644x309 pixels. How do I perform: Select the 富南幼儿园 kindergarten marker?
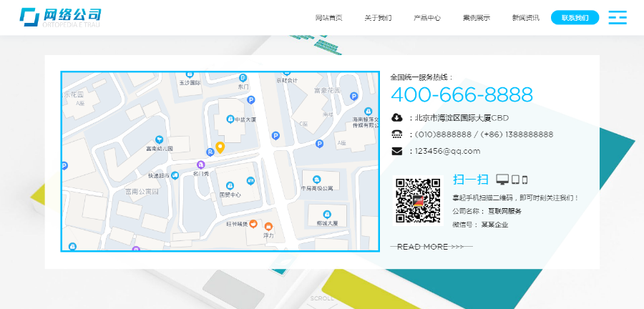coord(159,139)
